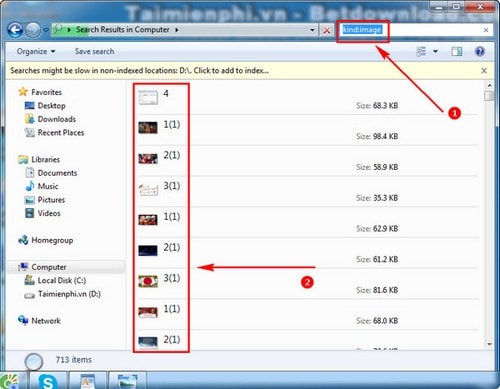This screenshot has width=500, height=389.
Task: Open the view options dropdown arrow
Action: click(x=435, y=51)
